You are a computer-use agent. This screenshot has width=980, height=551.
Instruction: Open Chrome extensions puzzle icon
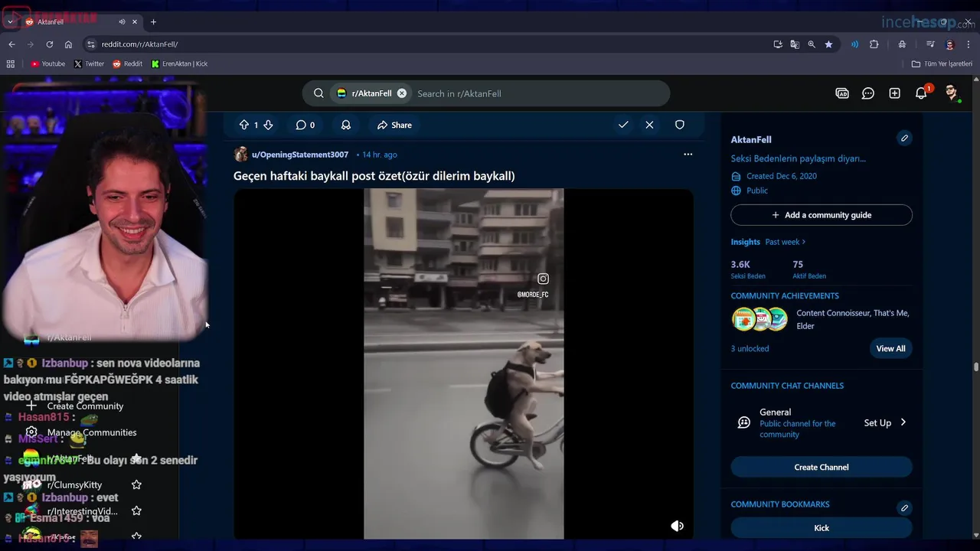click(x=874, y=44)
